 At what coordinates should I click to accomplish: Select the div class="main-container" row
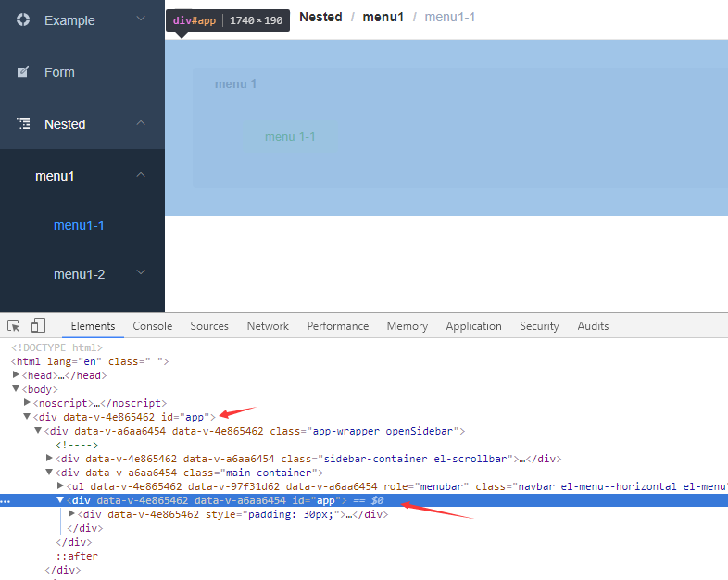(x=190, y=473)
